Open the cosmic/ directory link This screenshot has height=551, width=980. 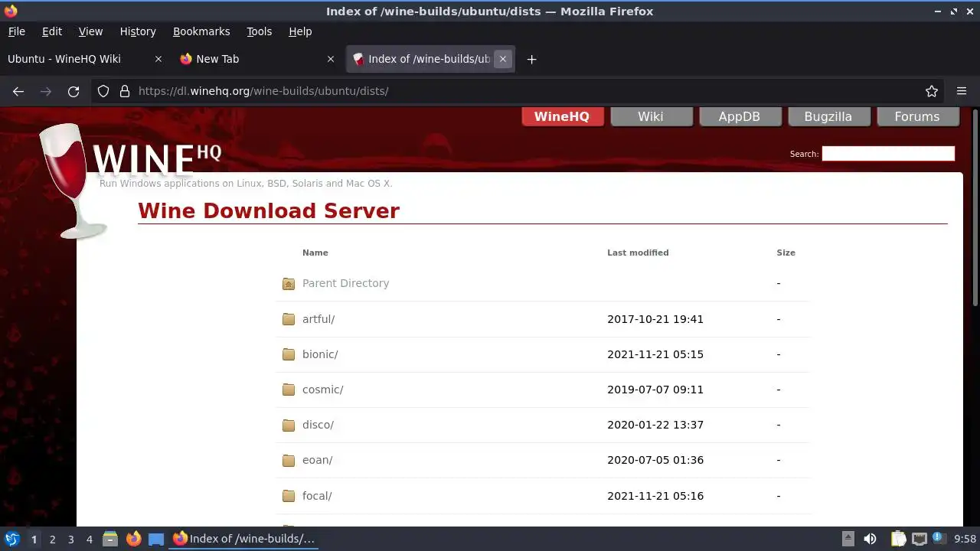click(x=322, y=390)
